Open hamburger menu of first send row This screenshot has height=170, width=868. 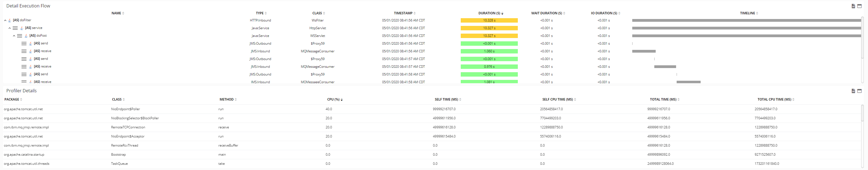24,44
